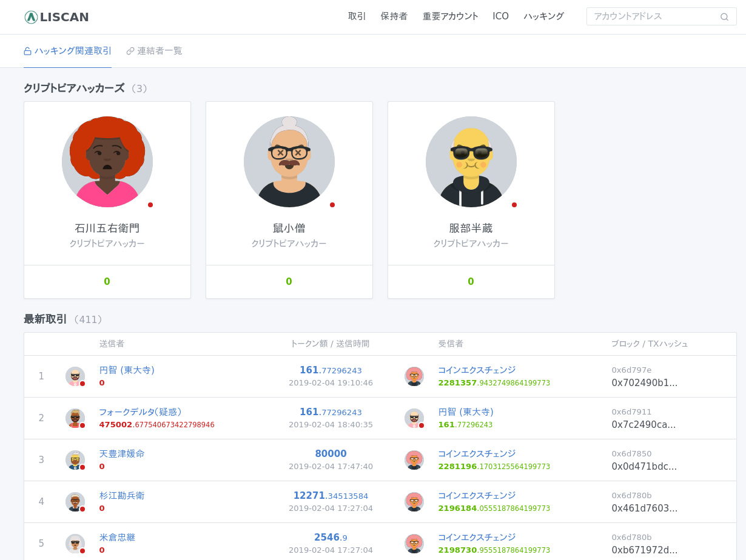Open transaction hash 0x702490b1...
The width and height of the screenshot is (746, 560).
click(x=644, y=383)
